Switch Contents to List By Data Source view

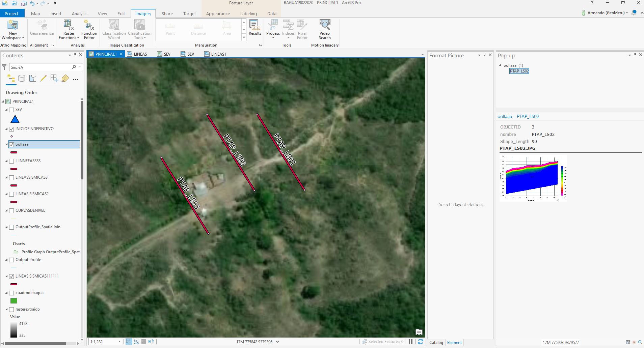coord(22,78)
